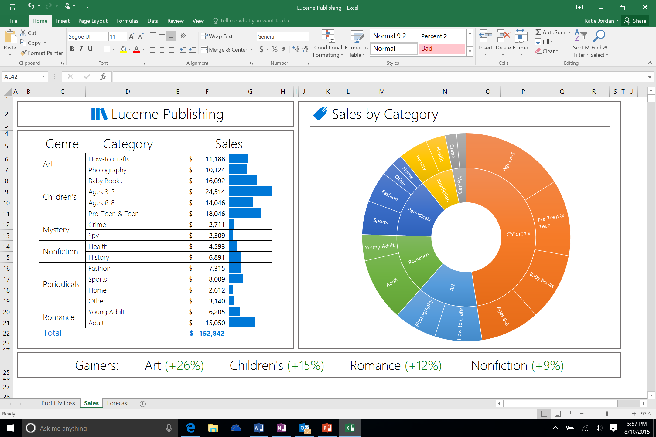Open the Page Layout tab
The height and width of the screenshot is (437, 656).
click(94, 20)
